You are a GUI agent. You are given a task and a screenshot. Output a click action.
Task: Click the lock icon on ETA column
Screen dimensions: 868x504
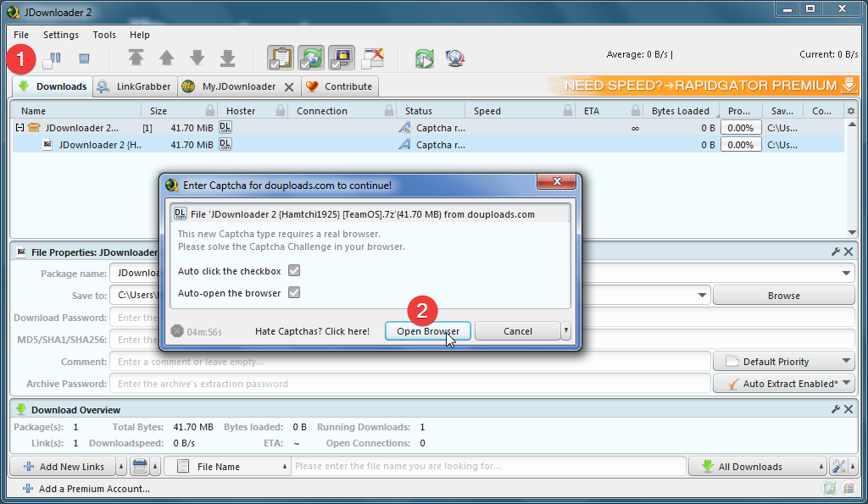click(636, 110)
